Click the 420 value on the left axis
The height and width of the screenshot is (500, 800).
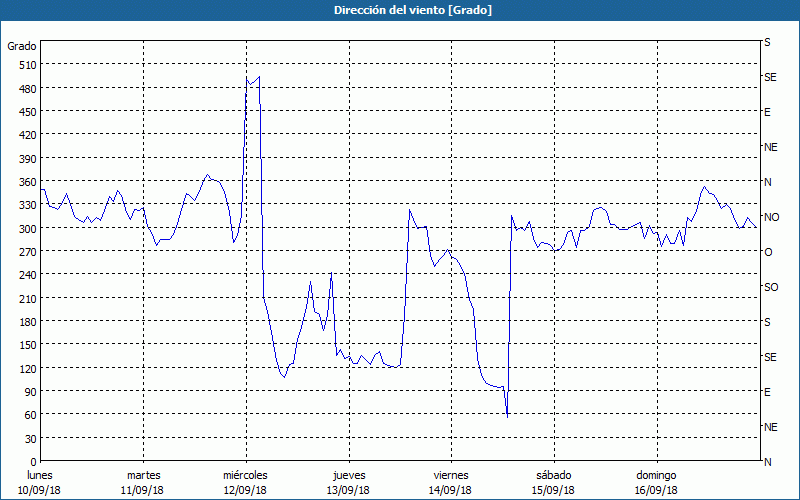pos(28,135)
